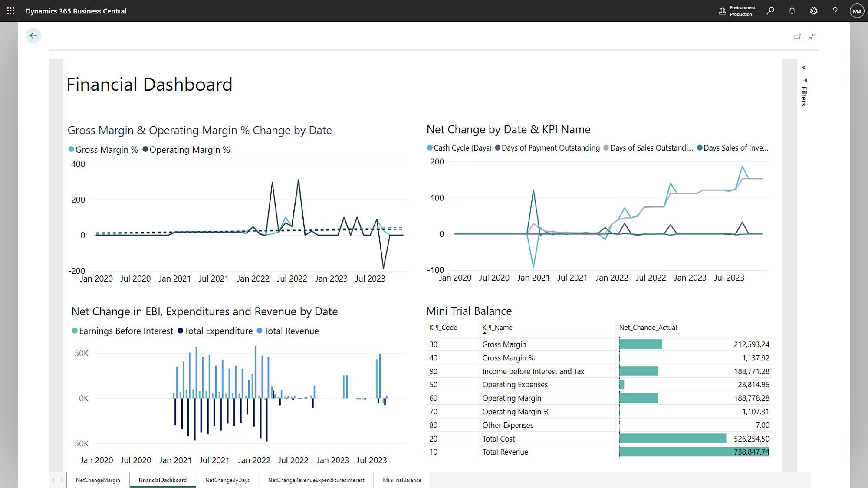Select the NetChangeByDays tab
This screenshot has width=868, height=488.
coord(227,480)
